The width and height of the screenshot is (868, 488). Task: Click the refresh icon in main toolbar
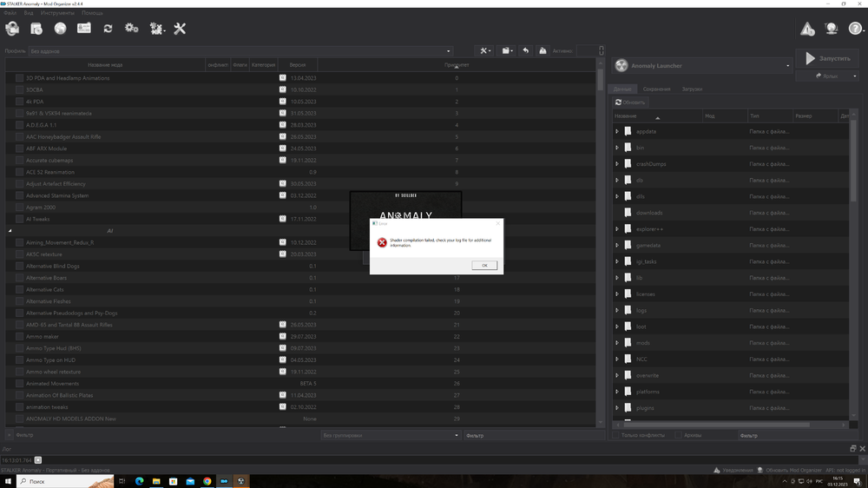point(108,29)
